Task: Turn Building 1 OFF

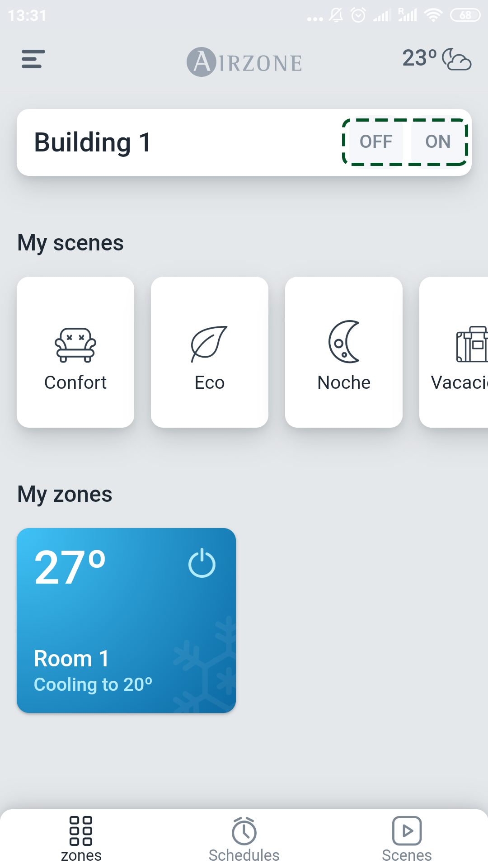Action: click(x=376, y=142)
